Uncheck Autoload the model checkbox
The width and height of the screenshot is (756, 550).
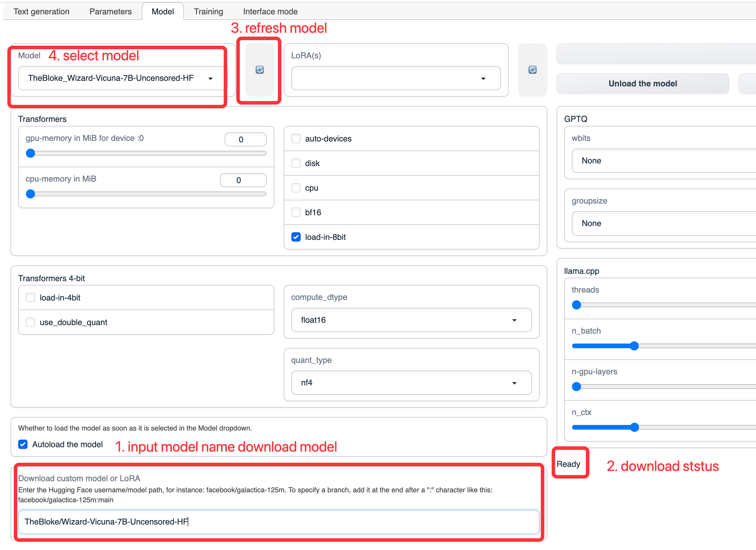[x=23, y=444]
